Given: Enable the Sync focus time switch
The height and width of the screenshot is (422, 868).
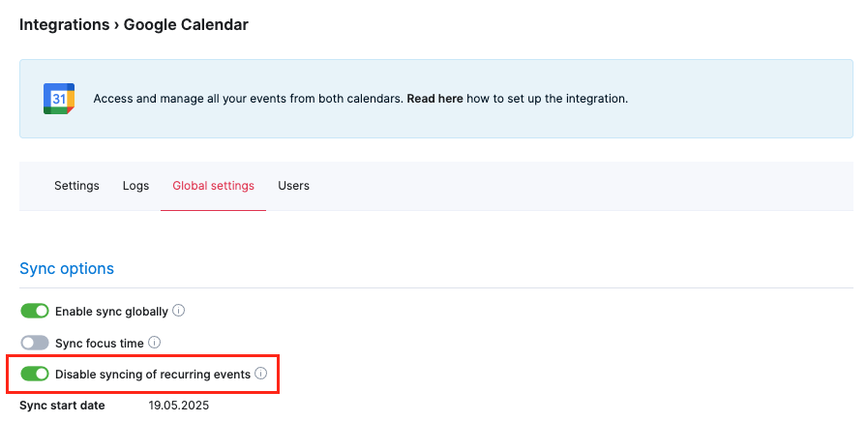Looking at the screenshot, I should [x=35, y=343].
